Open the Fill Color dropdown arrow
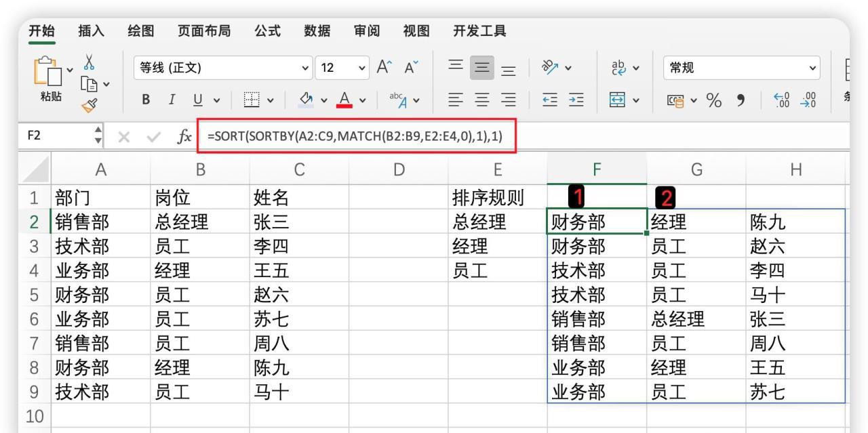Image resolution: width=868 pixels, height=433 pixels. (x=323, y=102)
